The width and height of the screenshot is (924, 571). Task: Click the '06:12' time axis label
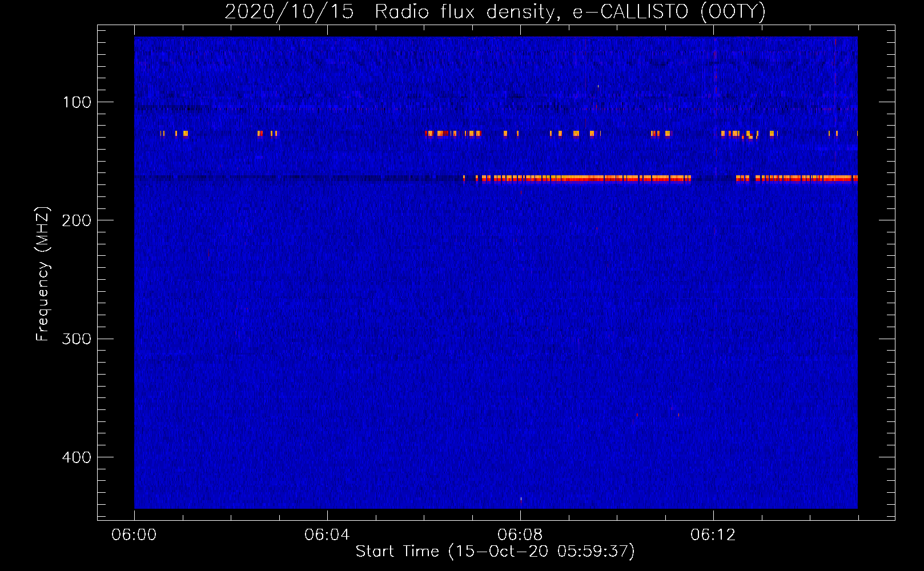coord(713,535)
